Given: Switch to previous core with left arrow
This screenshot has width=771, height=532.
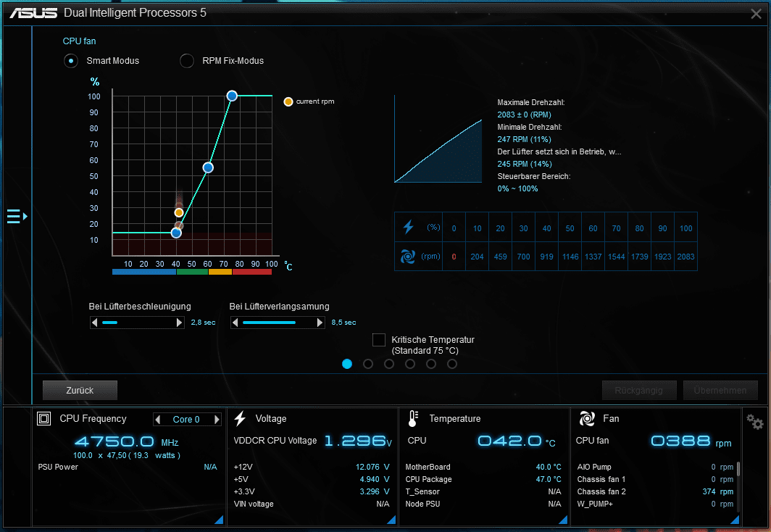Looking at the screenshot, I should pyautogui.click(x=158, y=420).
